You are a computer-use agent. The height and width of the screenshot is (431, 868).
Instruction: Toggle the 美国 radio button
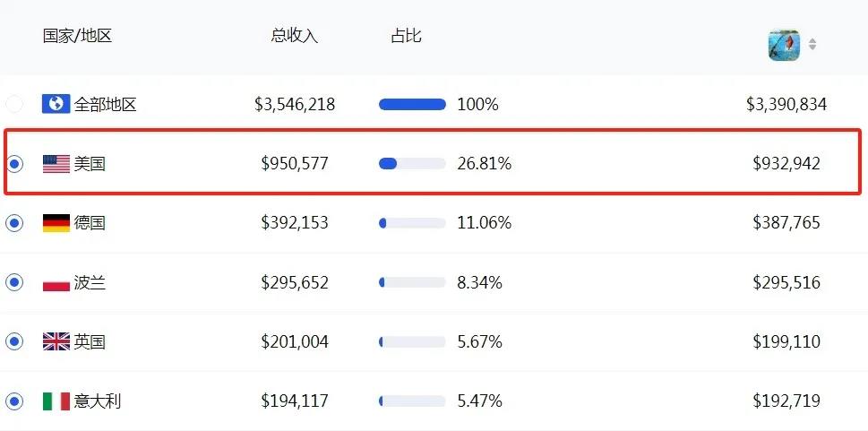(x=13, y=163)
